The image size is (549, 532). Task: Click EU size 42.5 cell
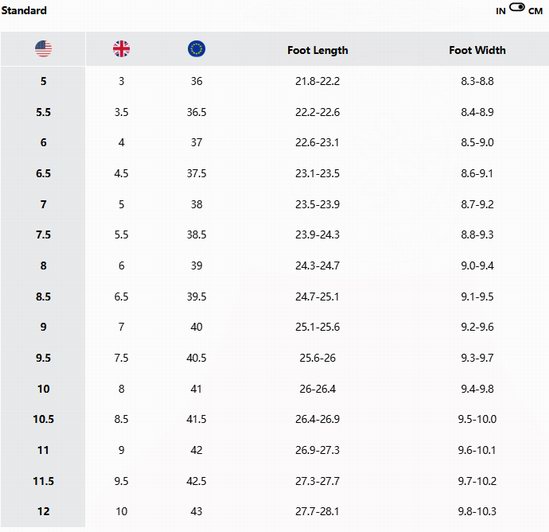(196, 481)
